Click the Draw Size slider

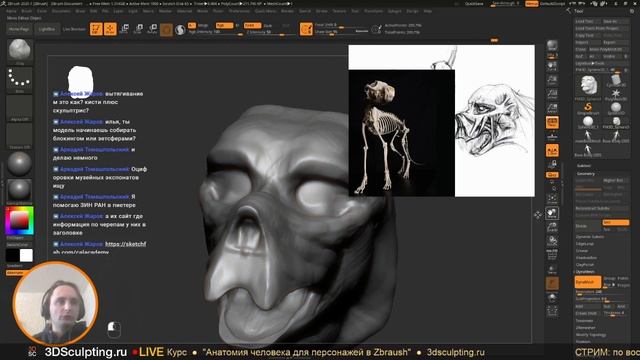pos(341,32)
